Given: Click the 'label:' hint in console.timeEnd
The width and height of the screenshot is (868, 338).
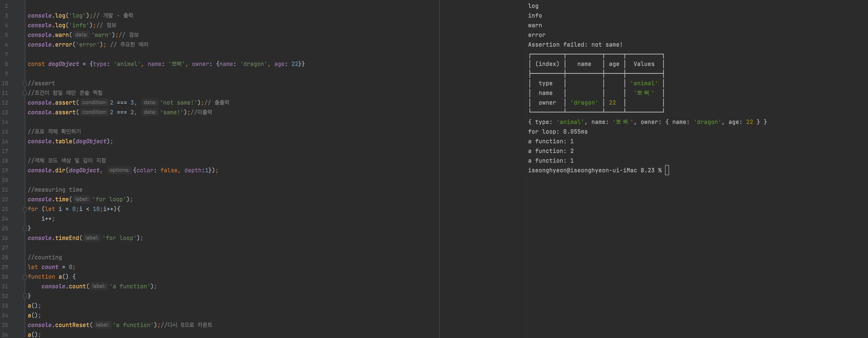Looking at the screenshot, I should coord(92,238).
